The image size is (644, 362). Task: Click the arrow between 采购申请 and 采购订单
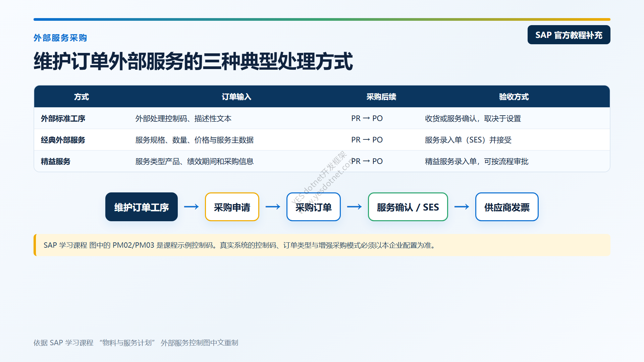pos(273,207)
